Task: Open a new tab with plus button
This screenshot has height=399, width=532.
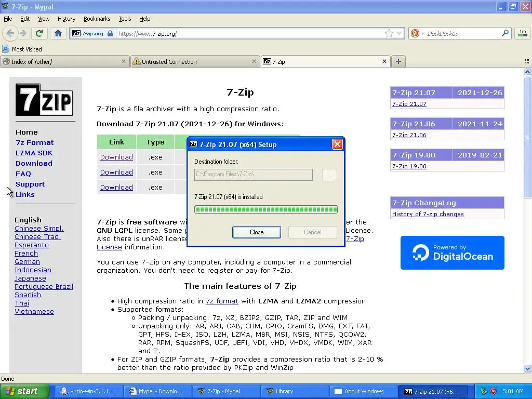Action: point(398,61)
